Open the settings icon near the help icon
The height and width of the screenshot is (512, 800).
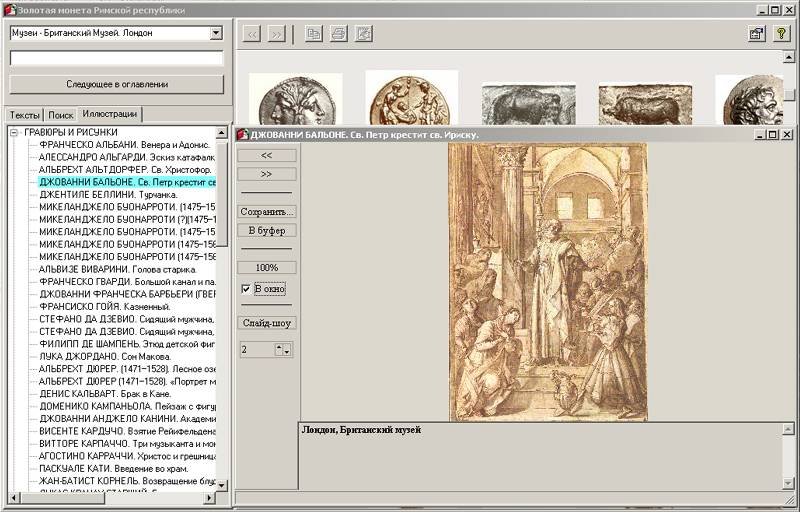click(756, 34)
